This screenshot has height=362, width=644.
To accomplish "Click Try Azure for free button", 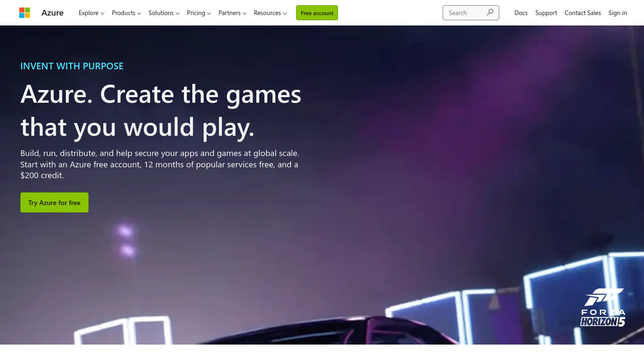I will click(x=54, y=202).
